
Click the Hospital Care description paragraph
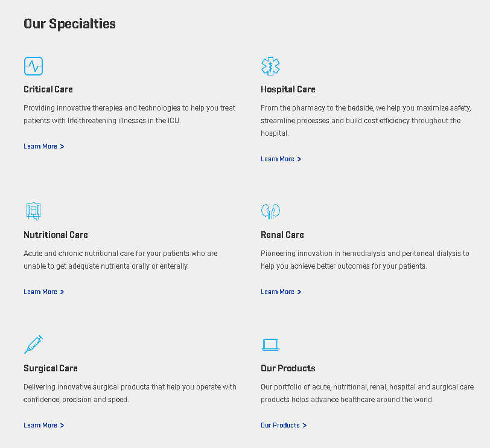point(366,121)
